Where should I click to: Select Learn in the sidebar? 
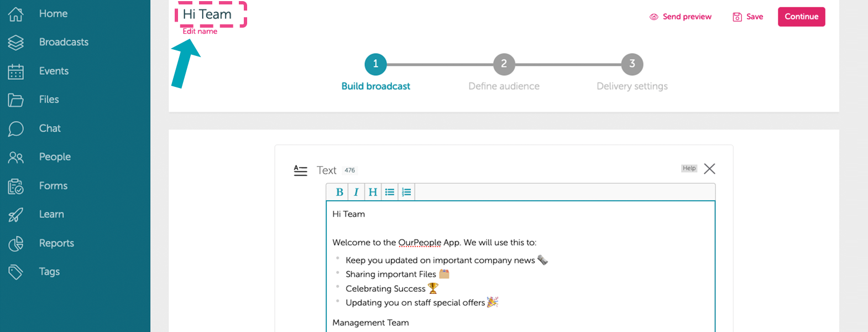[51, 214]
